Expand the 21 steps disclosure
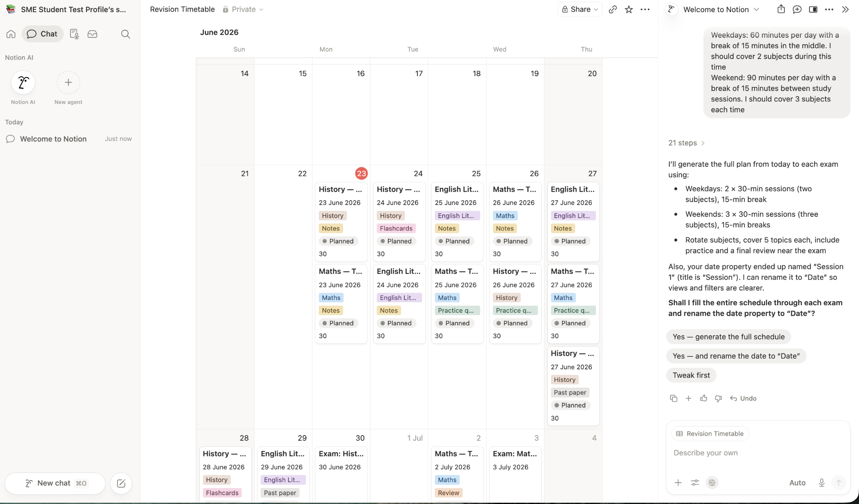 click(686, 143)
